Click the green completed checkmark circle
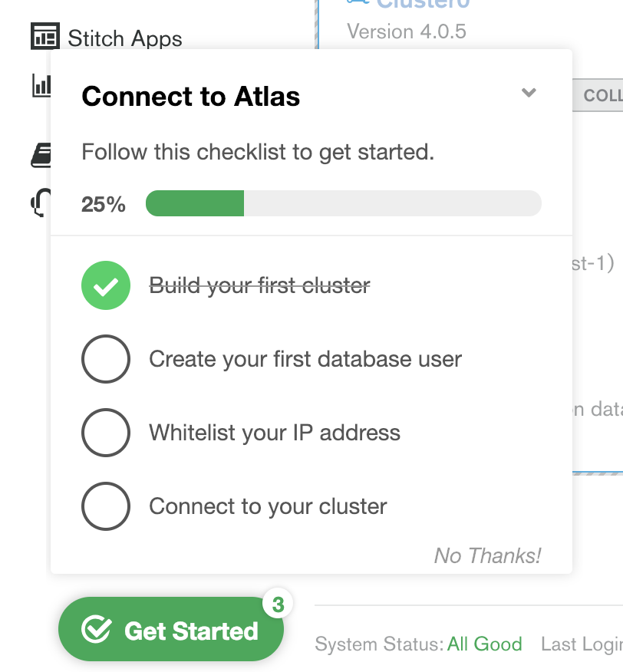This screenshot has height=672, width=623. coord(106,285)
